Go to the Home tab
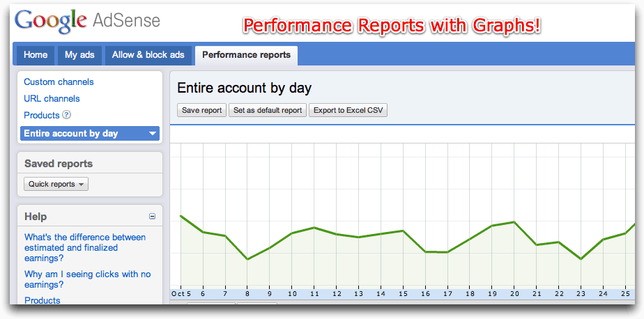The height and width of the screenshot is (319, 644). 36,55
